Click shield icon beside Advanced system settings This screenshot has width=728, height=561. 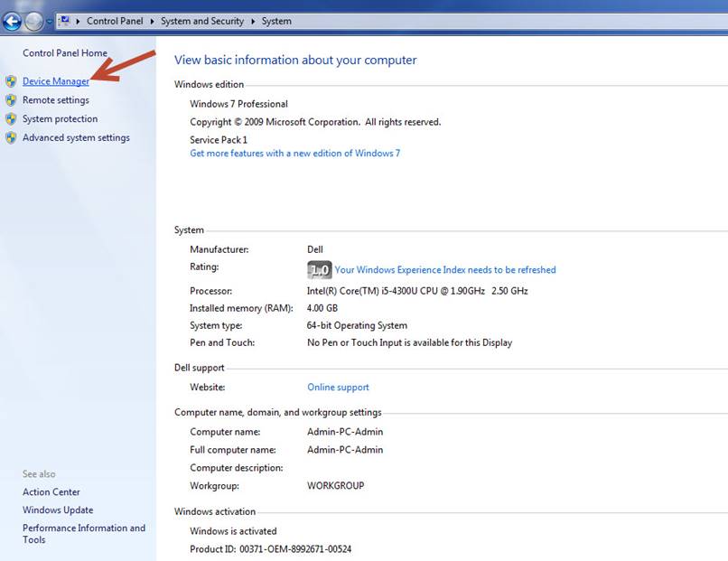tap(11, 138)
